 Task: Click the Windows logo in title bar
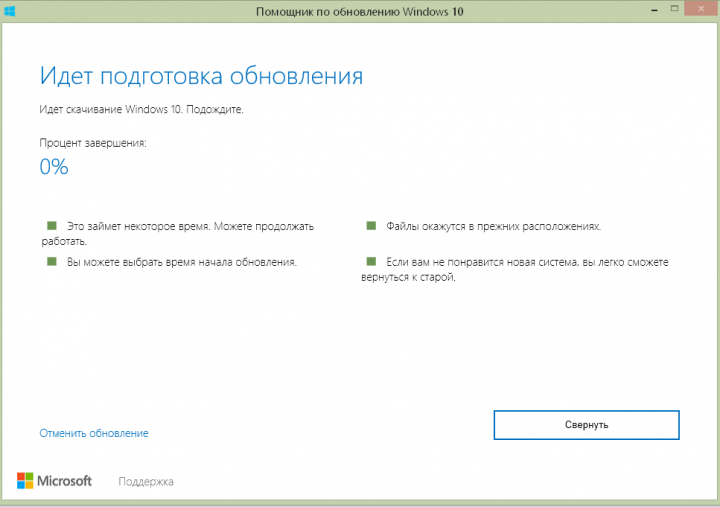point(10,11)
